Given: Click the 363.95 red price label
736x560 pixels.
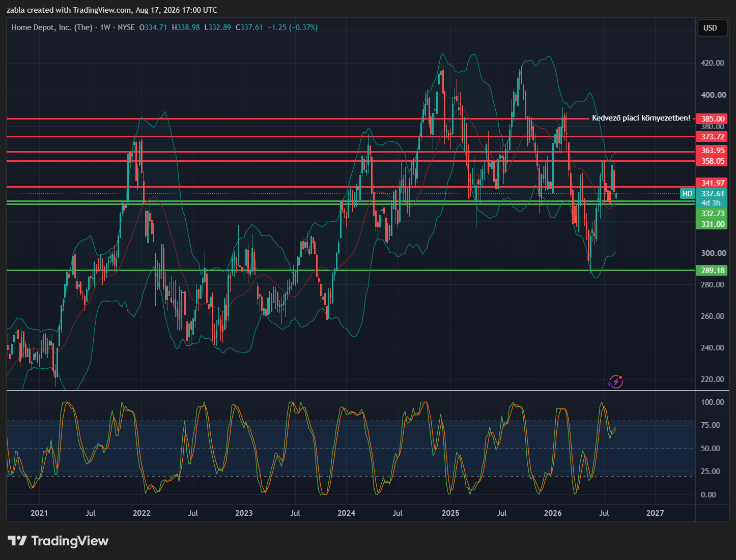Looking at the screenshot, I should [x=712, y=151].
